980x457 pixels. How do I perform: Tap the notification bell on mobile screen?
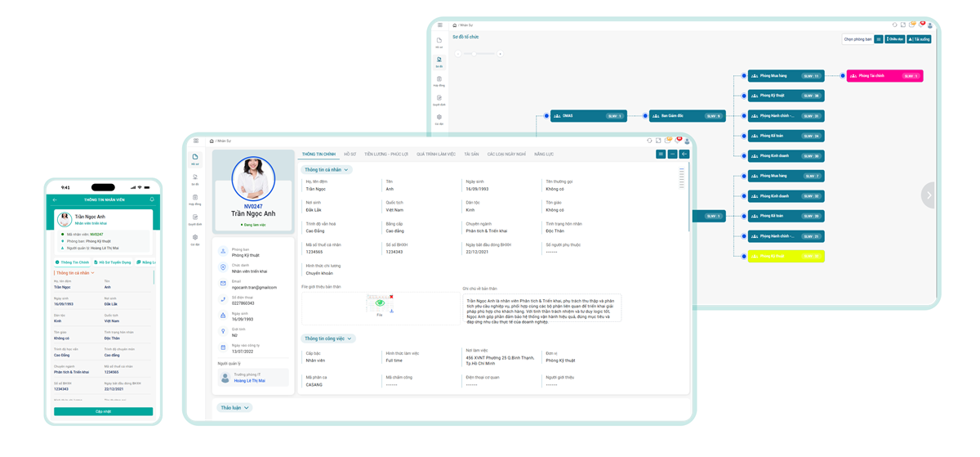(151, 199)
